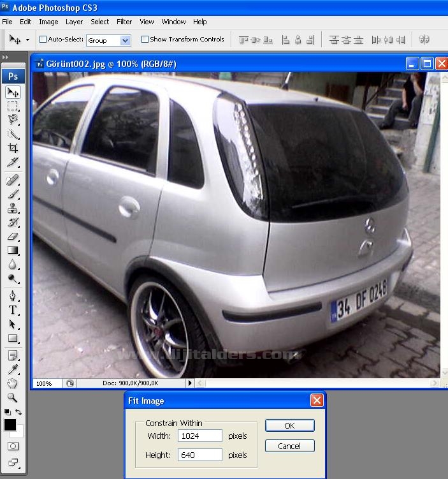Swap foreground and background colors
Viewport: 448px width, 479px height.
(x=18, y=412)
